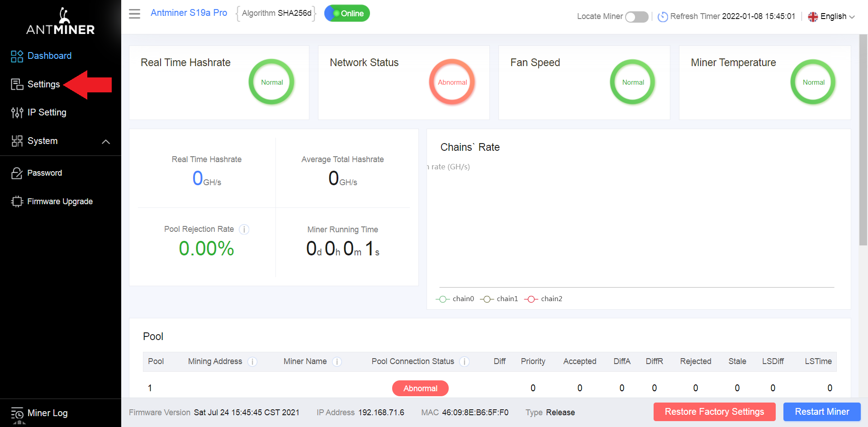Toggle the Locate Miner switch

[636, 17]
